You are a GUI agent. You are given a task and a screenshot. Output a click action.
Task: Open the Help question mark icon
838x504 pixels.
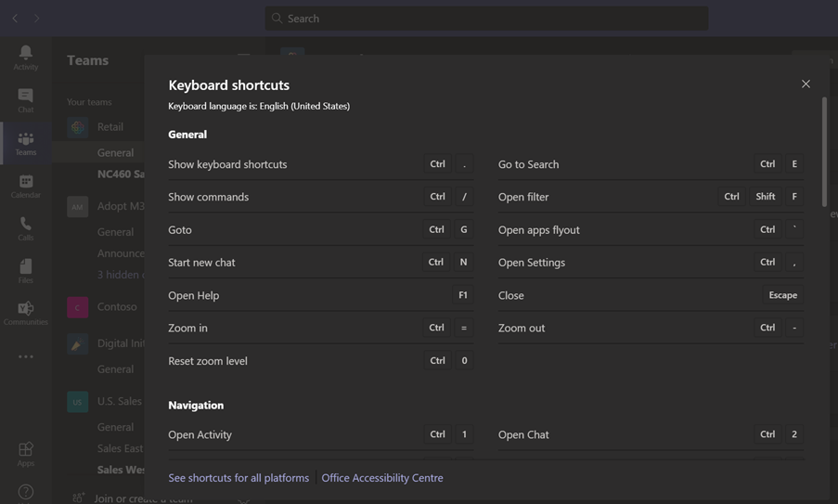tap(26, 492)
